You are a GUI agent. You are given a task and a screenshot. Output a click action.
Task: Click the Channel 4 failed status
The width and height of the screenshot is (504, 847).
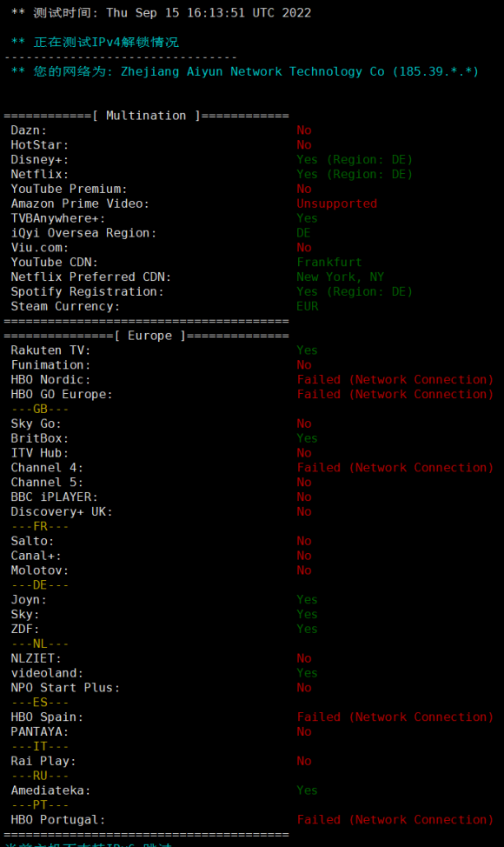(395, 468)
